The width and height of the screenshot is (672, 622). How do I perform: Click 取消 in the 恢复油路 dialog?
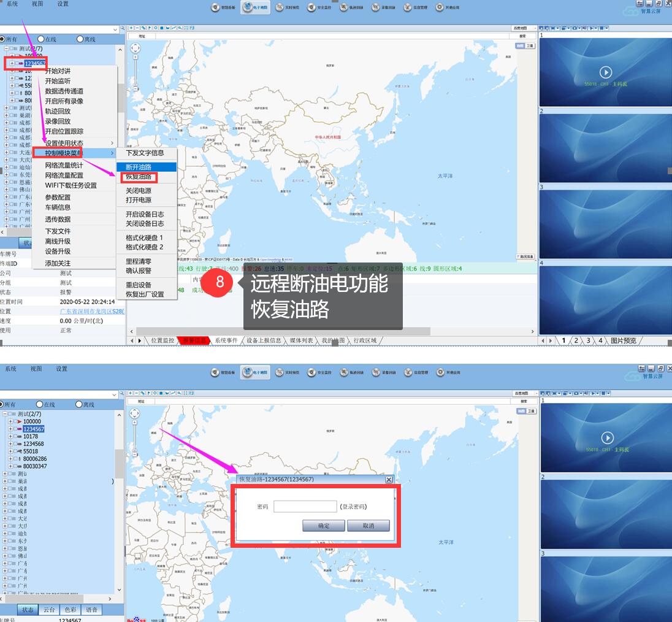[x=368, y=526]
